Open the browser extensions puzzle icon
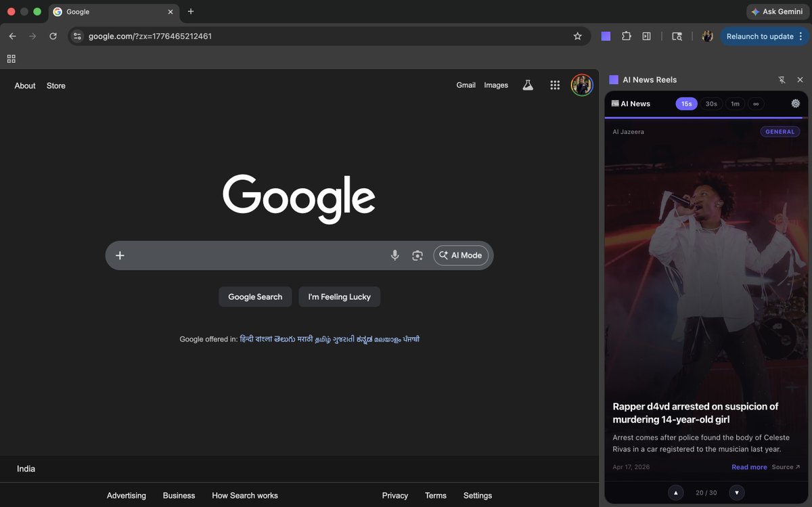The image size is (812, 507). click(x=626, y=36)
